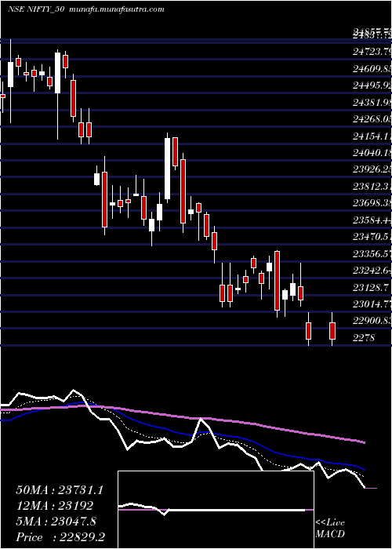Click the NSE NIFTY_50 munafa.munafasutra.com title text
This screenshot has height=549, width=392.
coord(86,9)
